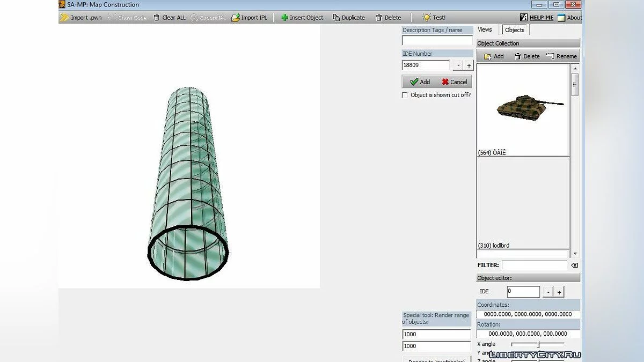
Task: Open HELP ME info
Action: (x=537, y=18)
